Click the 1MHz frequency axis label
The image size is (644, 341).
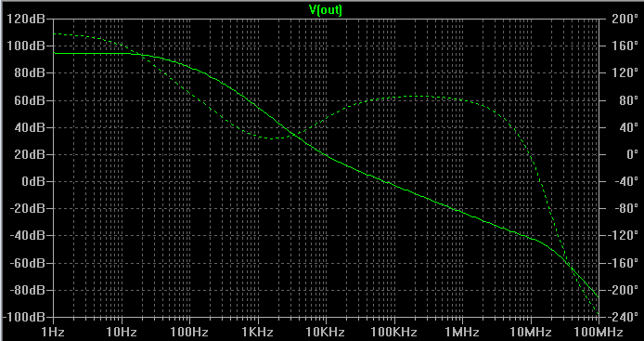coord(462,332)
